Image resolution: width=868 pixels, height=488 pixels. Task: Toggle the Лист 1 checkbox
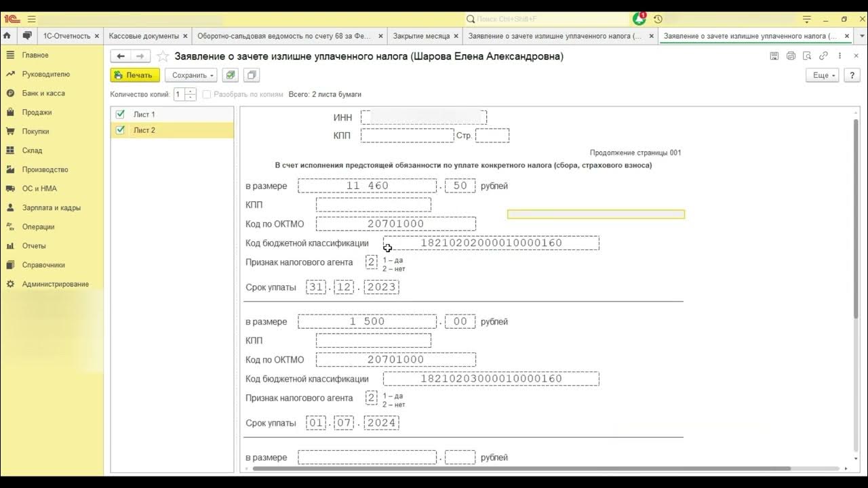tap(121, 114)
